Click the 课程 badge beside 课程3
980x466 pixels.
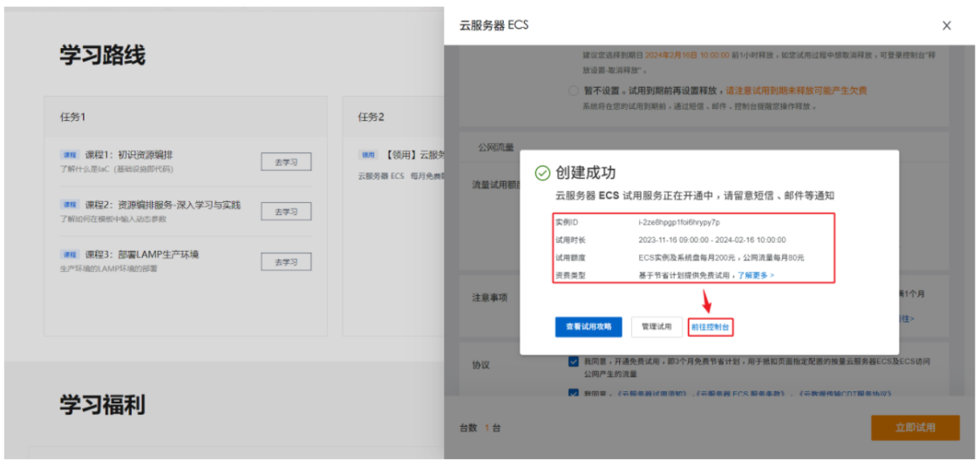pos(70,255)
